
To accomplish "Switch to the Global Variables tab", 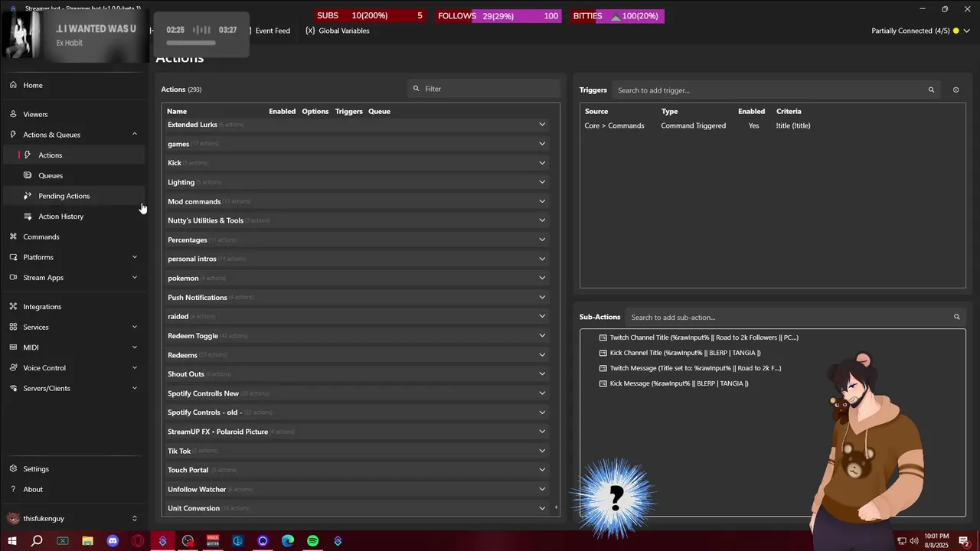I will click(x=338, y=31).
